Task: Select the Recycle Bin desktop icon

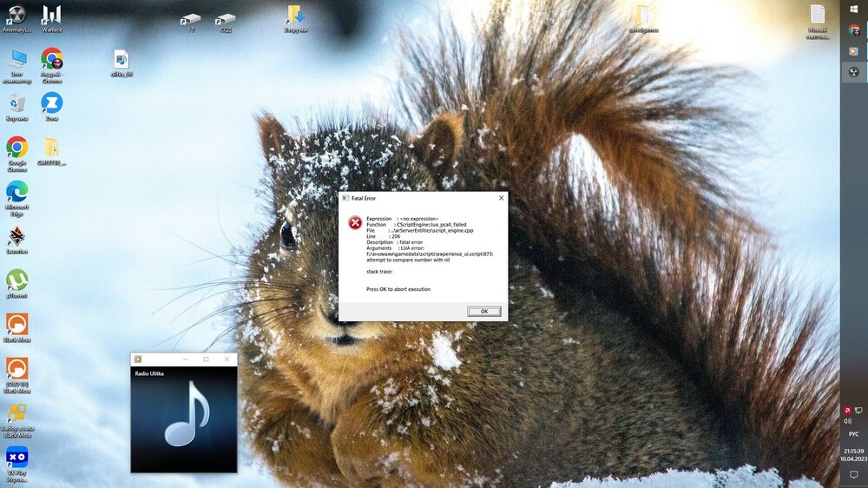Action: (16, 103)
